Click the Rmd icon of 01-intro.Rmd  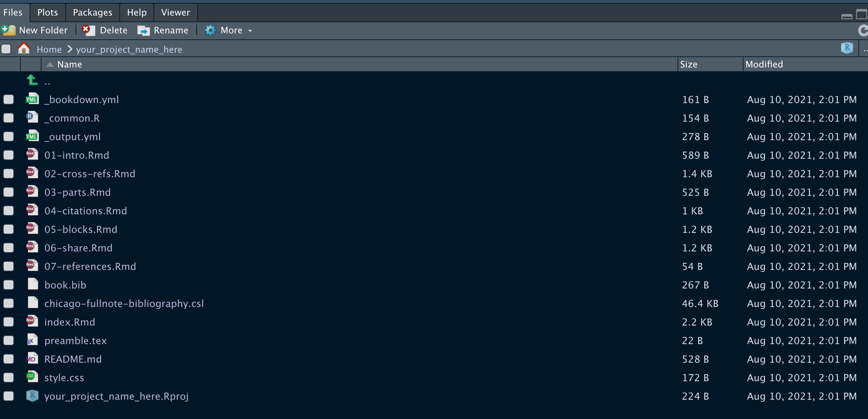click(x=32, y=154)
